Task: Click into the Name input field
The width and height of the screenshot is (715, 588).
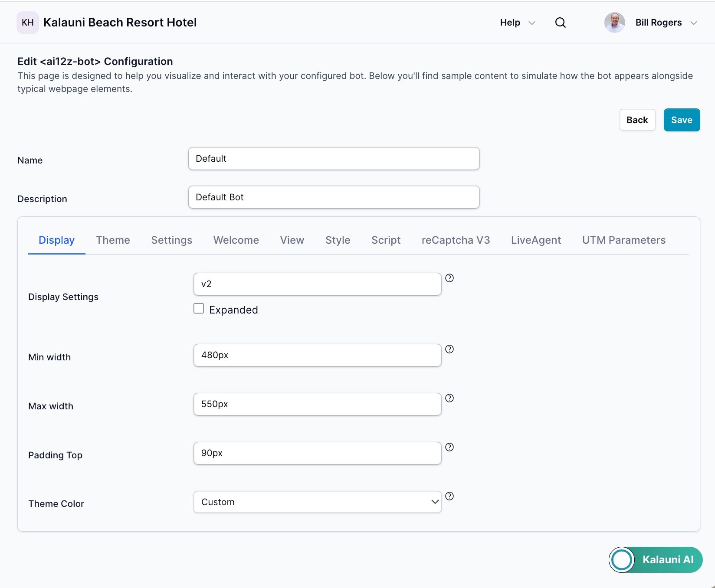Action: coord(334,159)
